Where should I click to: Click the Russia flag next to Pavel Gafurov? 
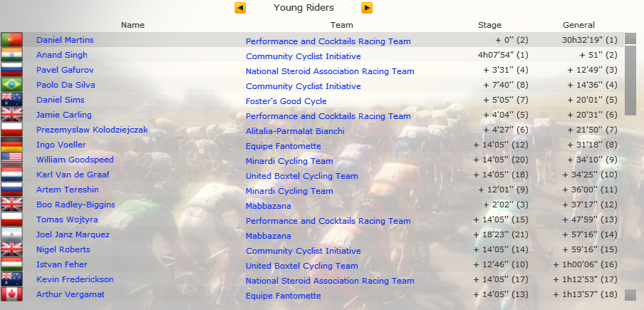pos(12,70)
